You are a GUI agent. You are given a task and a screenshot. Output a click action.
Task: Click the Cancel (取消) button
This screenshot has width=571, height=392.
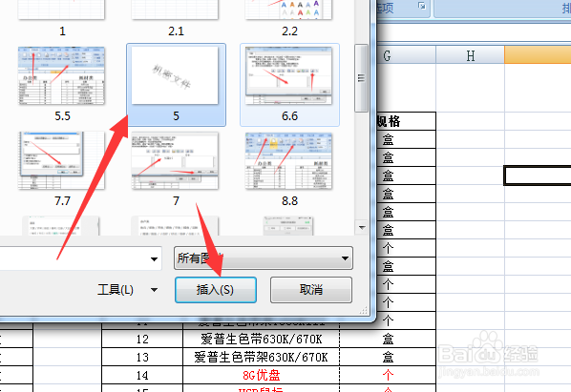311,290
